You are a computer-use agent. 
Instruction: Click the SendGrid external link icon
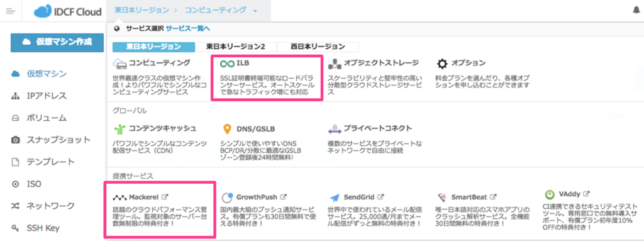(x=380, y=196)
